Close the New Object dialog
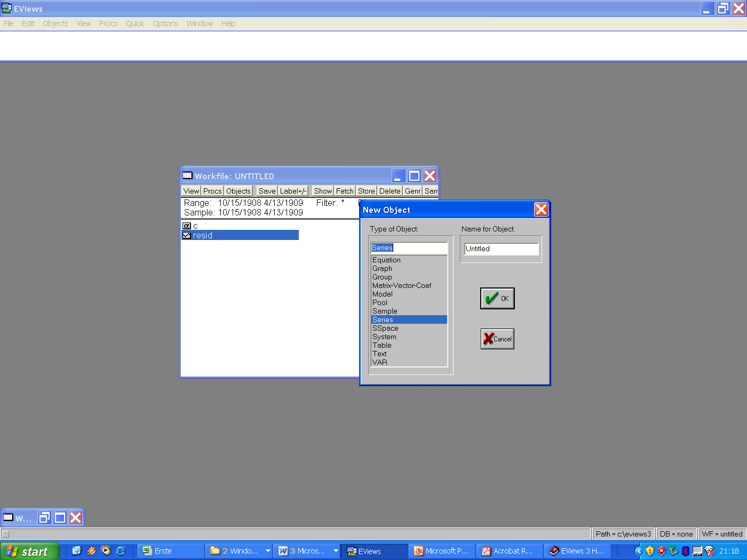 541,210
